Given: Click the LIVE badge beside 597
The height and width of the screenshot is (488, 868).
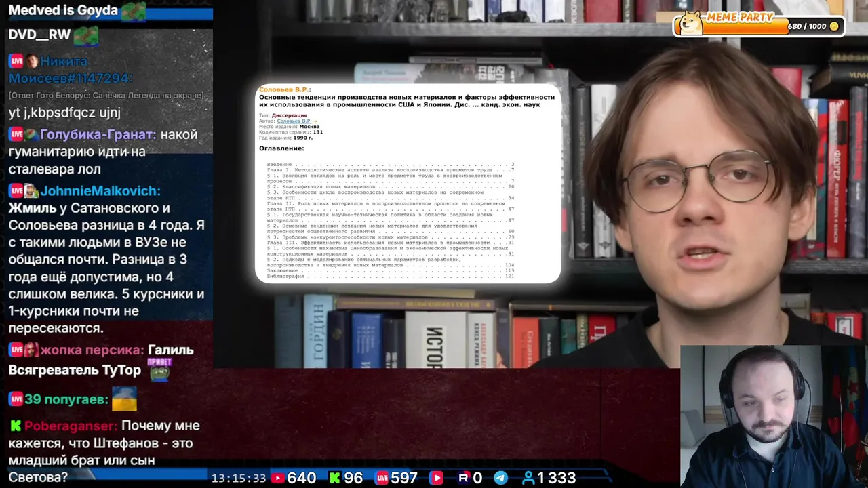Looking at the screenshot, I should pos(382,478).
